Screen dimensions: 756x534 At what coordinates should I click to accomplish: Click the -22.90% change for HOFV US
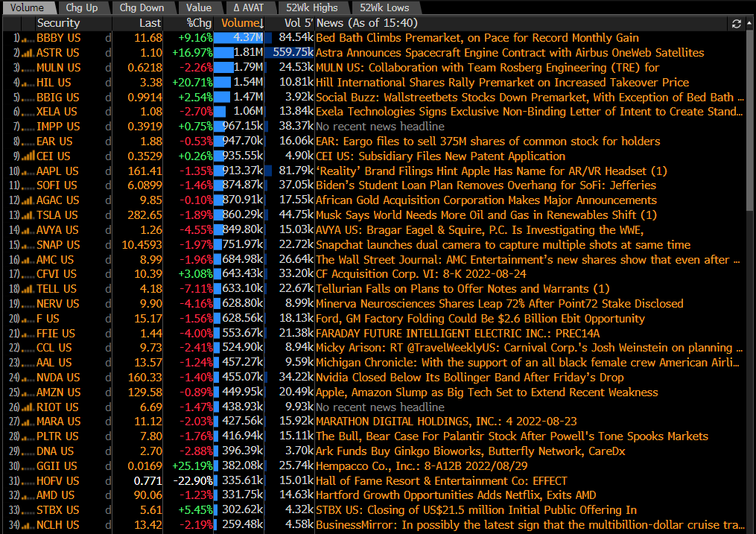coord(194,481)
